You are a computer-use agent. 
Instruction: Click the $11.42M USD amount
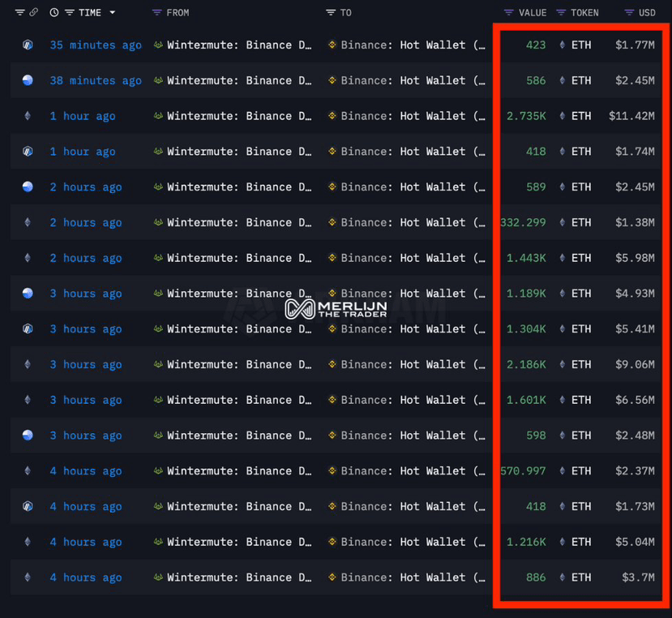click(631, 116)
